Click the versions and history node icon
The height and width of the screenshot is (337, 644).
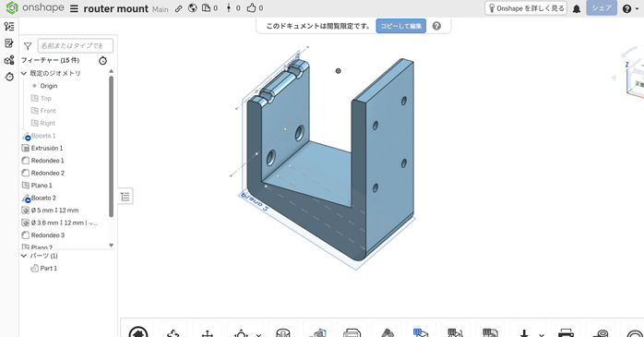[x=229, y=8]
